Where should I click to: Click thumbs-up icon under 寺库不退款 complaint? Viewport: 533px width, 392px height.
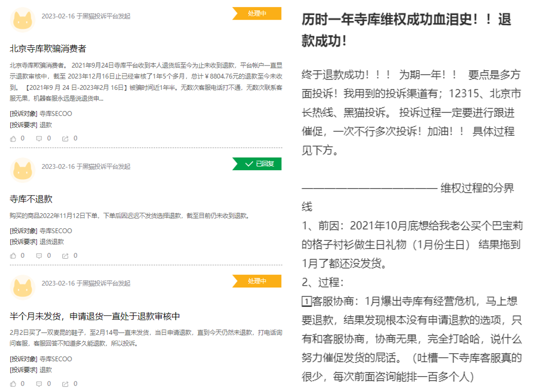13,256
